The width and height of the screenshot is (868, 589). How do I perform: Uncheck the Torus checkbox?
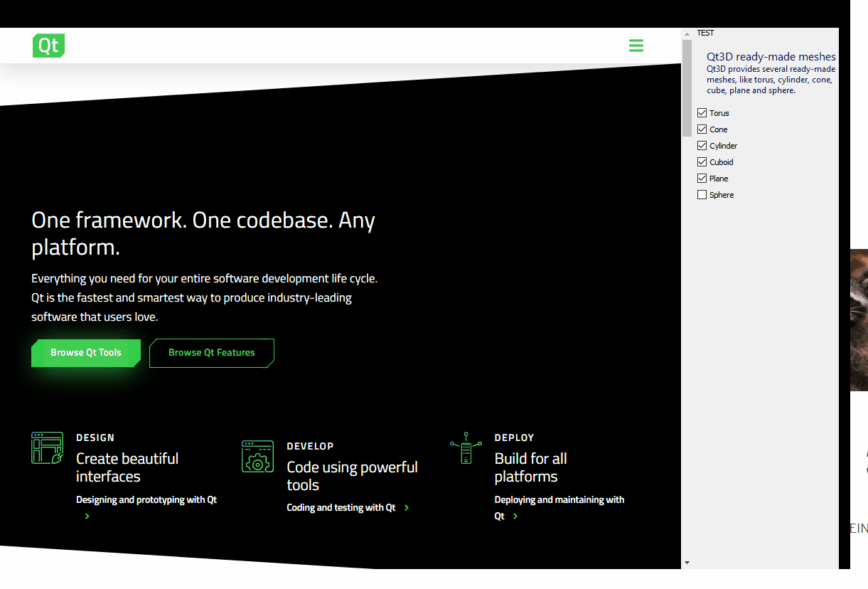[x=702, y=113]
